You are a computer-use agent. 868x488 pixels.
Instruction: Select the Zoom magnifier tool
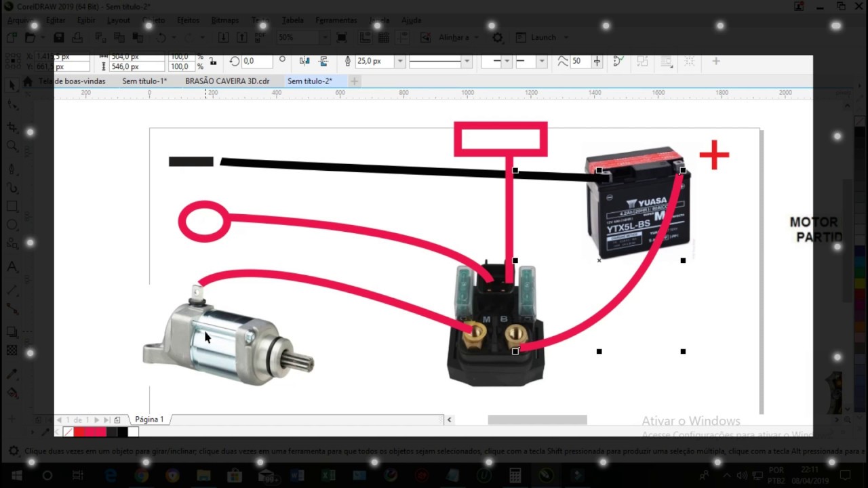[x=12, y=146]
